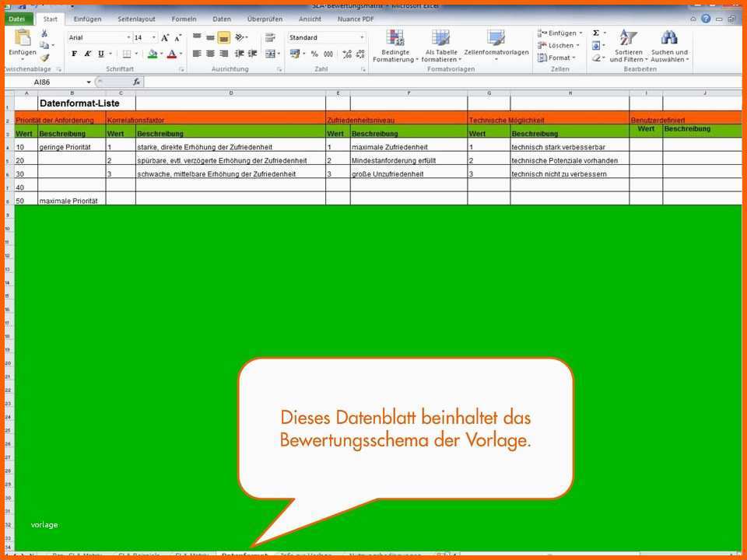Open the Datei menu tab
Image resolution: width=747 pixels, height=560 pixels.
tap(16, 19)
